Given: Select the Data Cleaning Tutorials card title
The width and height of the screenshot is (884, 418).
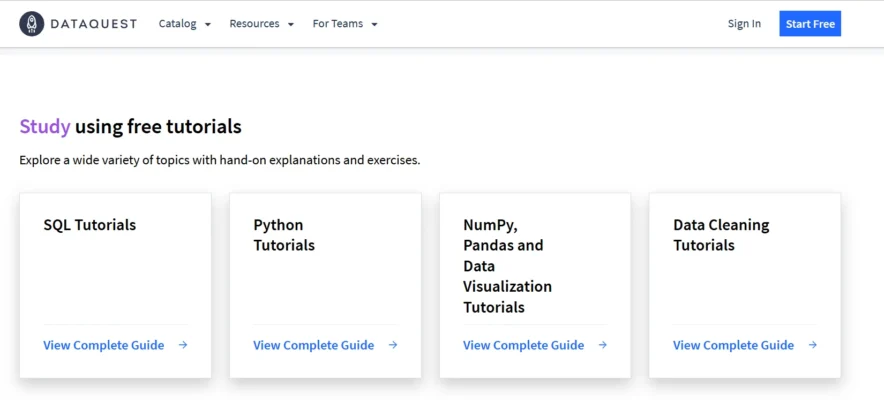Looking at the screenshot, I should coord(721,235).
